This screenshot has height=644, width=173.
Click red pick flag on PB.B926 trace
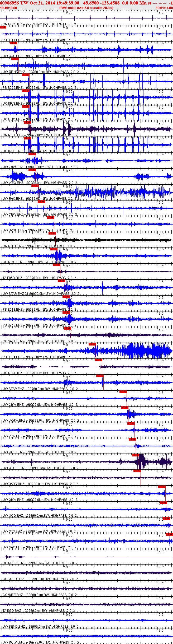coord(26,75)
